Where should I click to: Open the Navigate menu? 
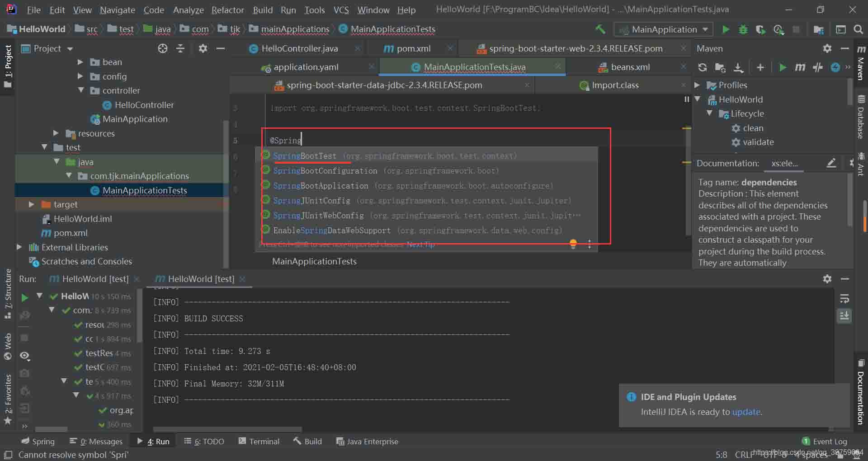[118, 9]
